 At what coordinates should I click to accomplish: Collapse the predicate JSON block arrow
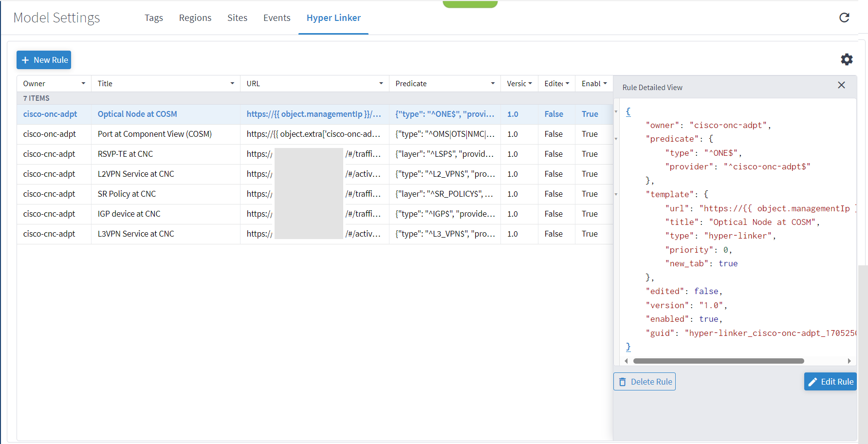[616, 139]
